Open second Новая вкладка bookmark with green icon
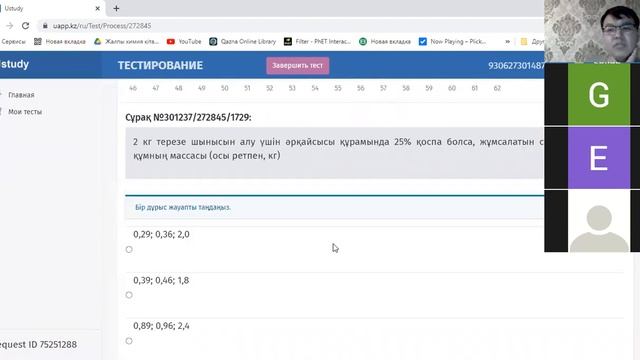The height and width of the screenshot is (360, 640). click(x=385, y=42)
